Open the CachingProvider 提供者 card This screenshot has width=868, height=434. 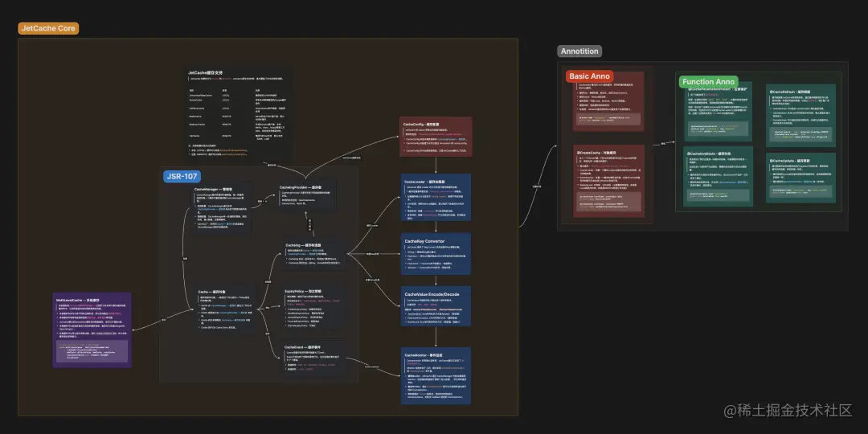click(x=307, y=196)
